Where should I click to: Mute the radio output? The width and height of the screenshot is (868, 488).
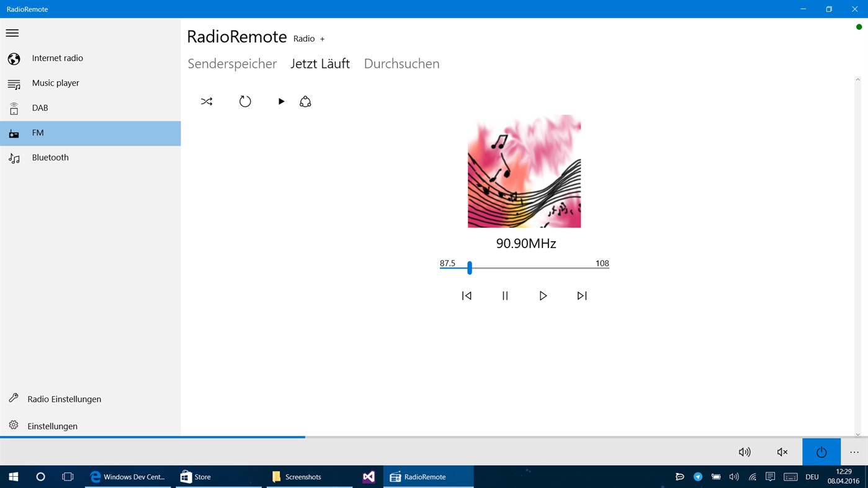[781, 451]
